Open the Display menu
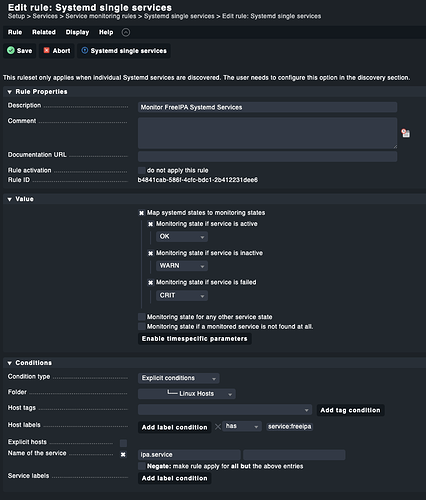The height and width of the screenshot is (500, 426). [x=77, y=32]
